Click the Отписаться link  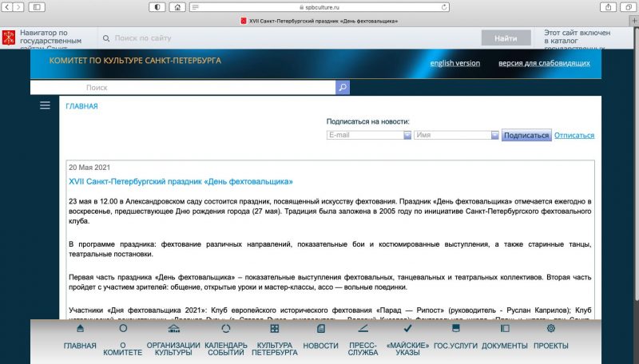click(x=574, y=135)
